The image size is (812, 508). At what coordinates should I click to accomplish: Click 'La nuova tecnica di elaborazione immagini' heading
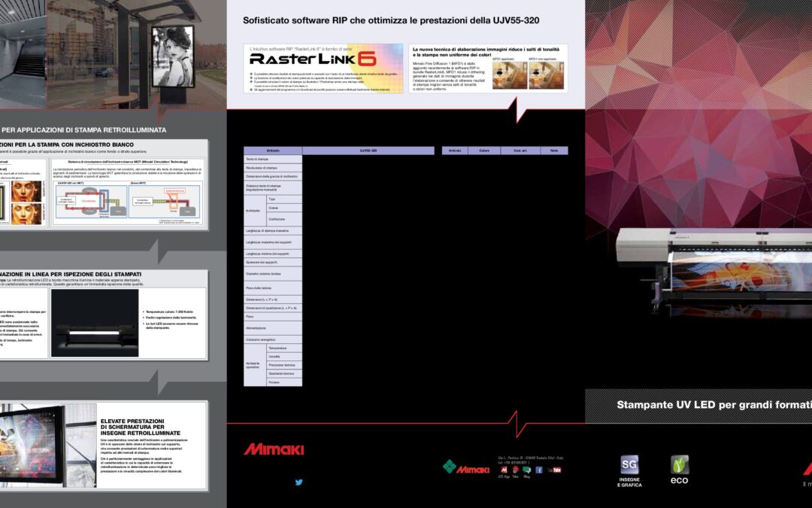point(486,52)
